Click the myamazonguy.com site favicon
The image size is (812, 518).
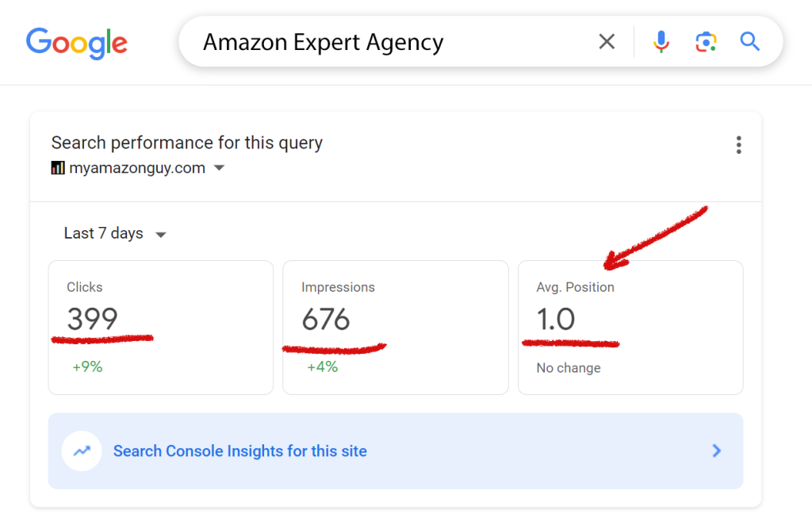[x=57, y=168]
